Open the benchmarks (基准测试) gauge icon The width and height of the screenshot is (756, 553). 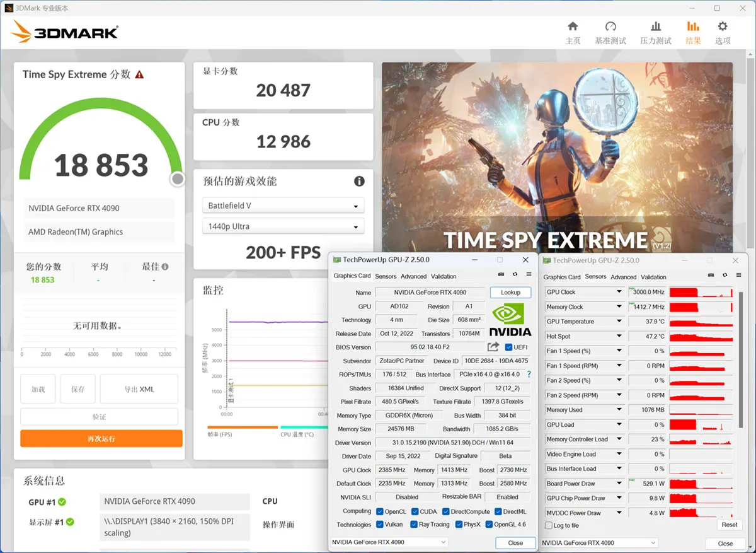pyautogui.click(x=610, y=26)
